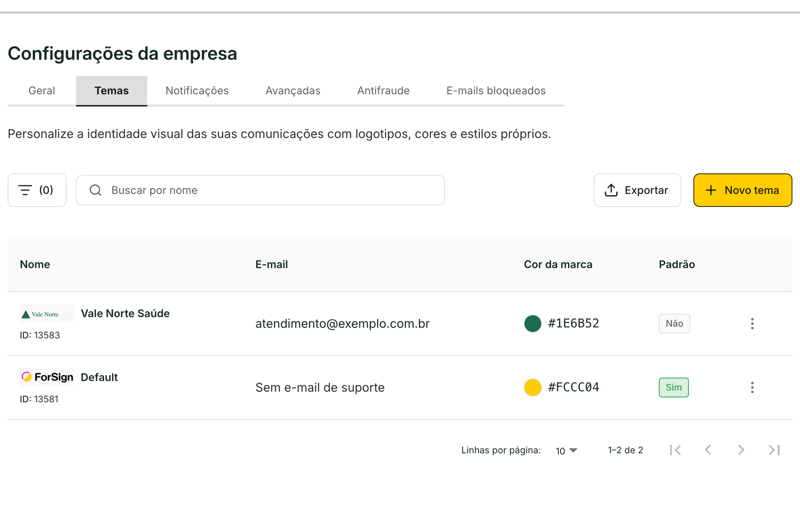This screenshot has height=532, width=800.
Task: Click the Padrão column header
Action: click(677, 264)
